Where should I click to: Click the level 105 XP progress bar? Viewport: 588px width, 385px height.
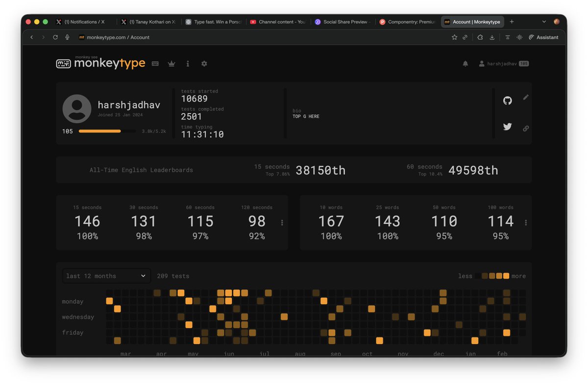(107, 131)
